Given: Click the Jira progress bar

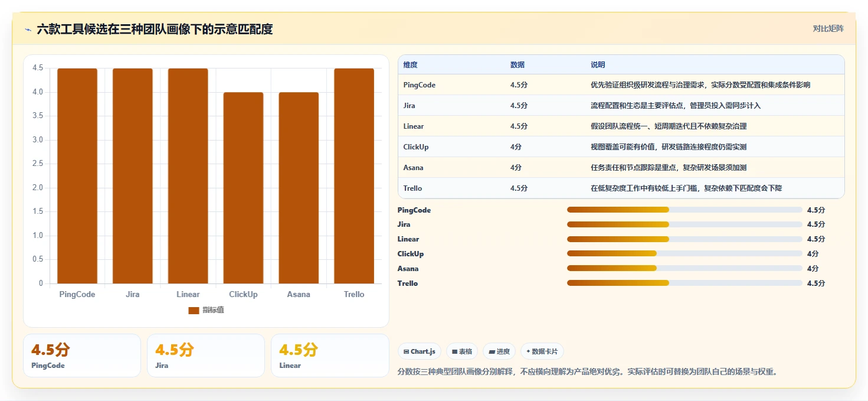Looking at the screenshot, I should click(x=684, y=224).
